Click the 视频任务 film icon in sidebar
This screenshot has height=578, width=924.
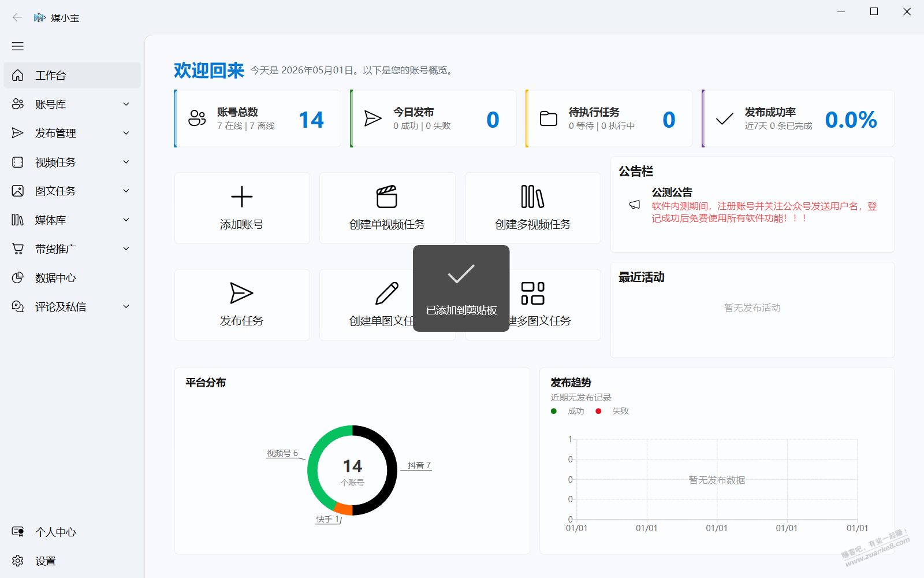pyautogui.click(x=18, y=162)
